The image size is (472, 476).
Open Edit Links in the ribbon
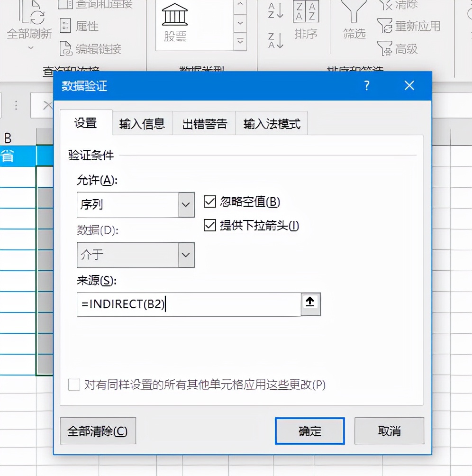point(91,49)
